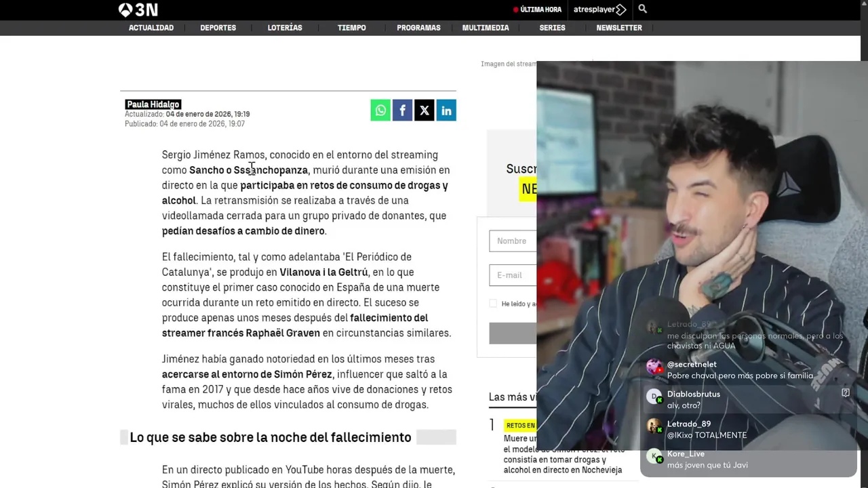Click 'Vilanova i la Geltrú' bold text
This screenshot has height=488, width=868.
coord(324,272)
